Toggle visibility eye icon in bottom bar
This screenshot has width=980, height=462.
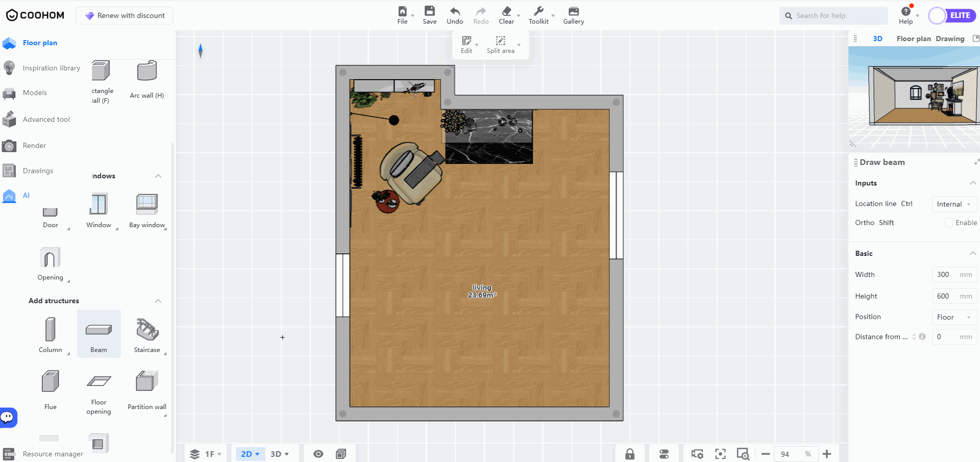point(318,454)
